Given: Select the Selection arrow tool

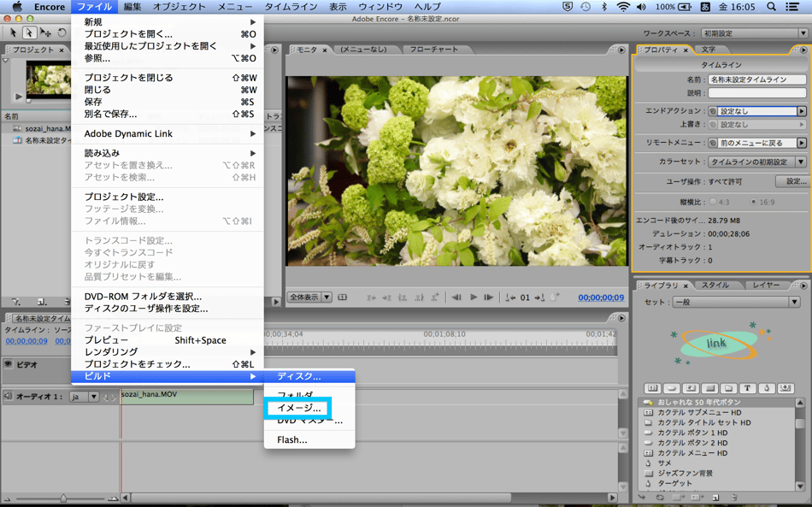Looking at the screenshot, I should coord(14,32).
